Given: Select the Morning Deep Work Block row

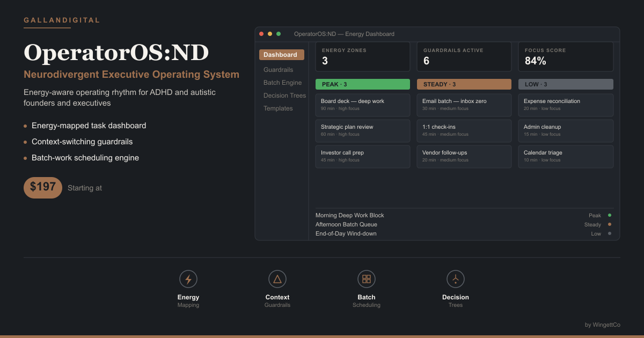Looking at the screenshot, I should coord(464,215).
